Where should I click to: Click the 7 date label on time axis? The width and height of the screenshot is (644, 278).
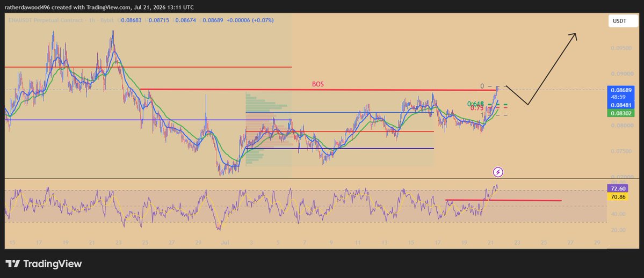tap(305, 243)
